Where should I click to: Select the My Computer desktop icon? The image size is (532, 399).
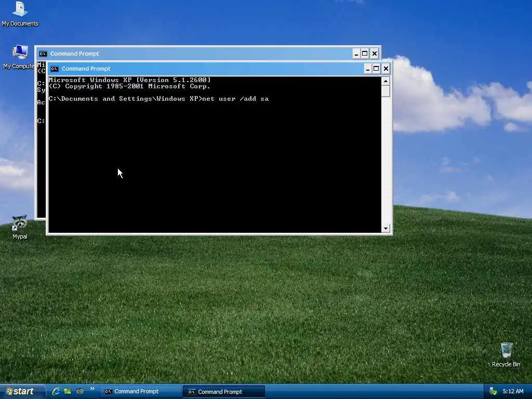19,57
